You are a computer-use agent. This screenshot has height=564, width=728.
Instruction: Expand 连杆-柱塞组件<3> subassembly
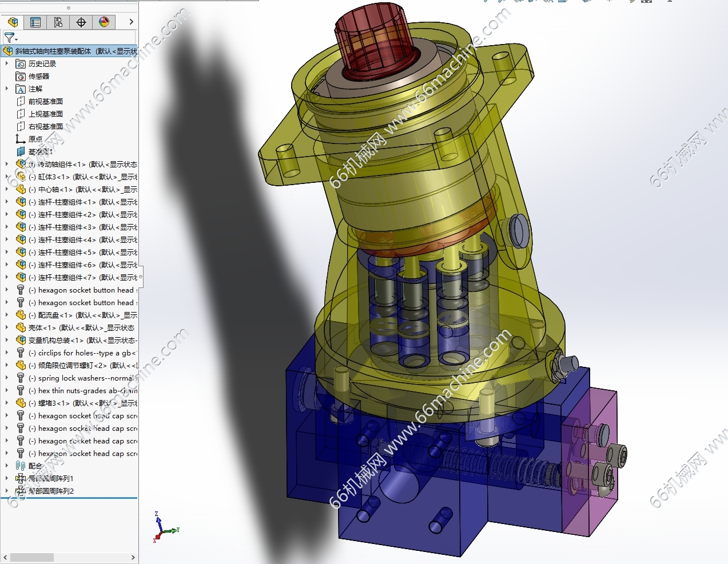[7, 227]
